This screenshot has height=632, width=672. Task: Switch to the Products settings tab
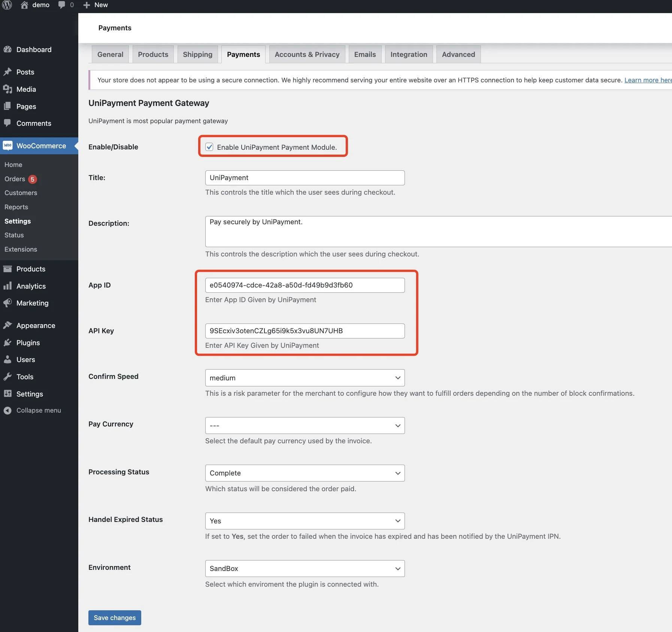pyautogui.click(x=153, y=54)
